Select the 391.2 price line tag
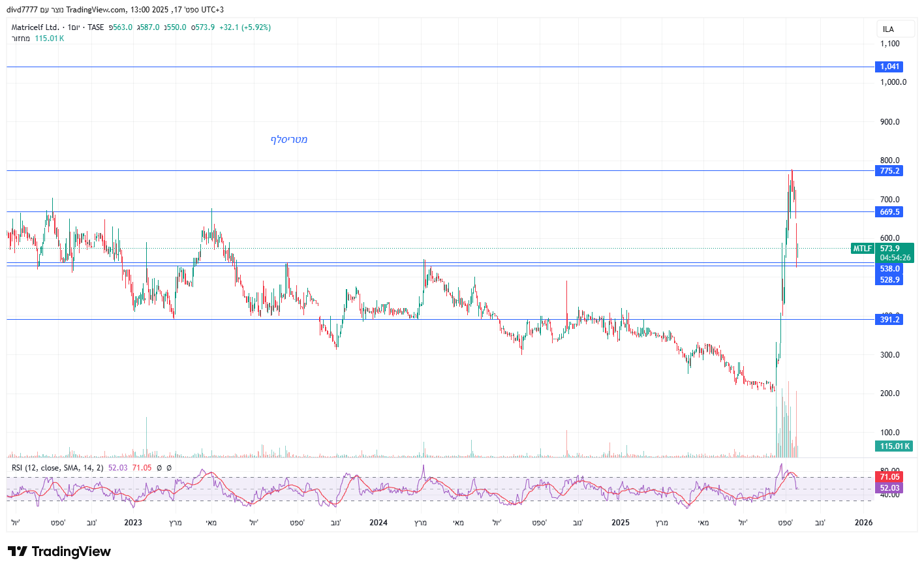The height and width of the screenshot is (571, 924). tap(889, 320)
